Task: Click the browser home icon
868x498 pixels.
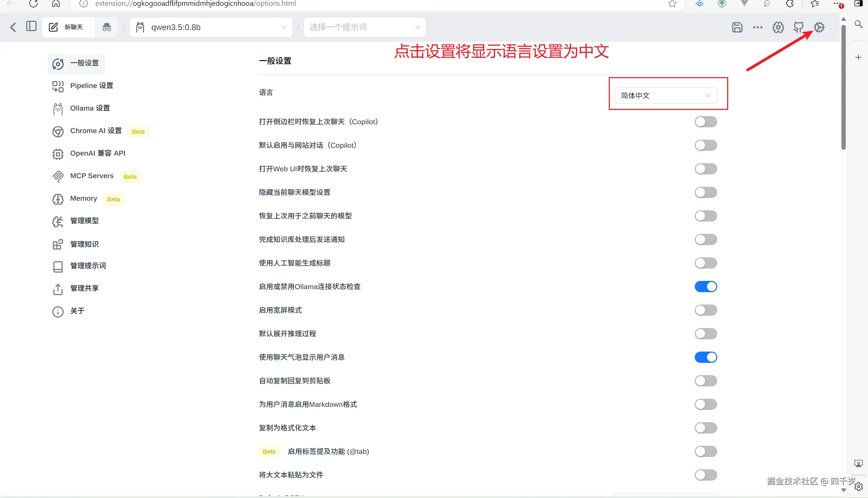Action: pos(56,4)
